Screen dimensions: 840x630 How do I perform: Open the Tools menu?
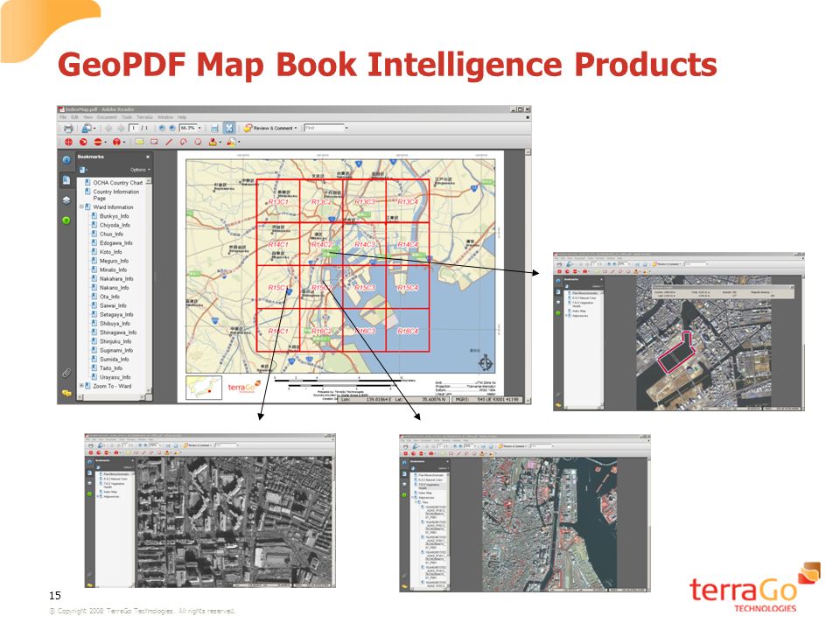127,116
